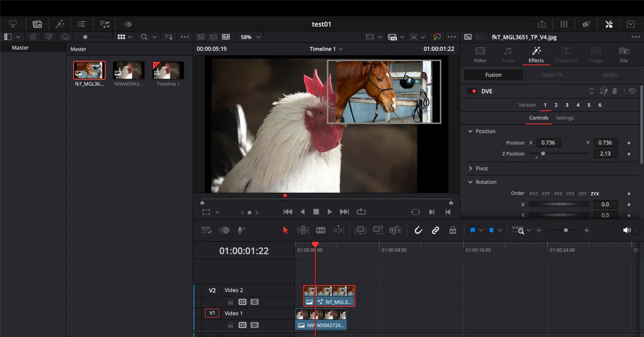Click the Position X value field 0.736
The height and width of the screenshot is (337, 644).
[x=548, y=143]
